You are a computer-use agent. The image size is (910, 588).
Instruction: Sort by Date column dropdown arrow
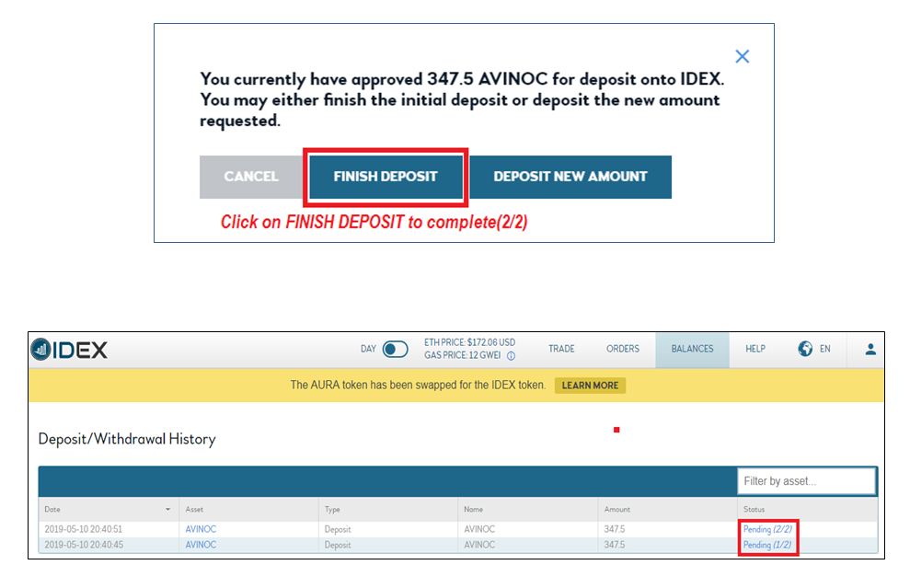coord(167,509)
